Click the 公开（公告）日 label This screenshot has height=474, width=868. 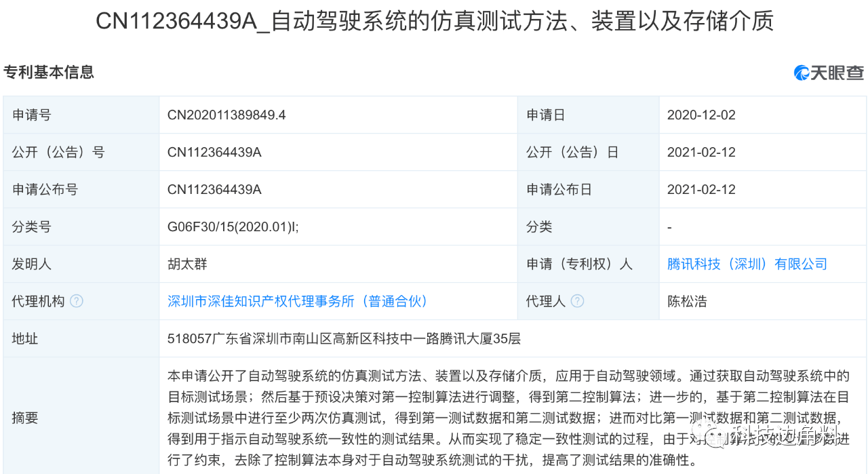point(572,152)
